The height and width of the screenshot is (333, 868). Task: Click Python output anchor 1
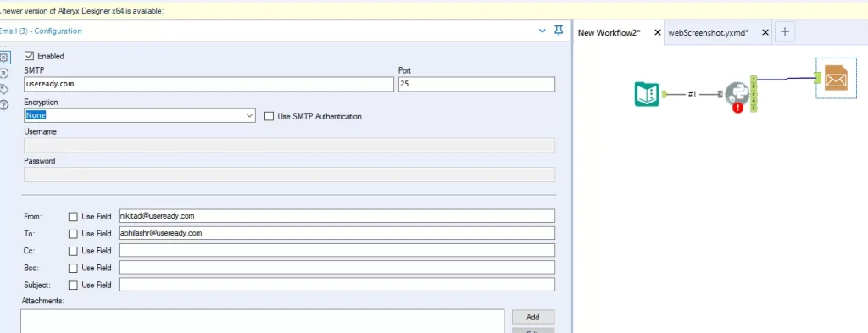click(754, 79)
